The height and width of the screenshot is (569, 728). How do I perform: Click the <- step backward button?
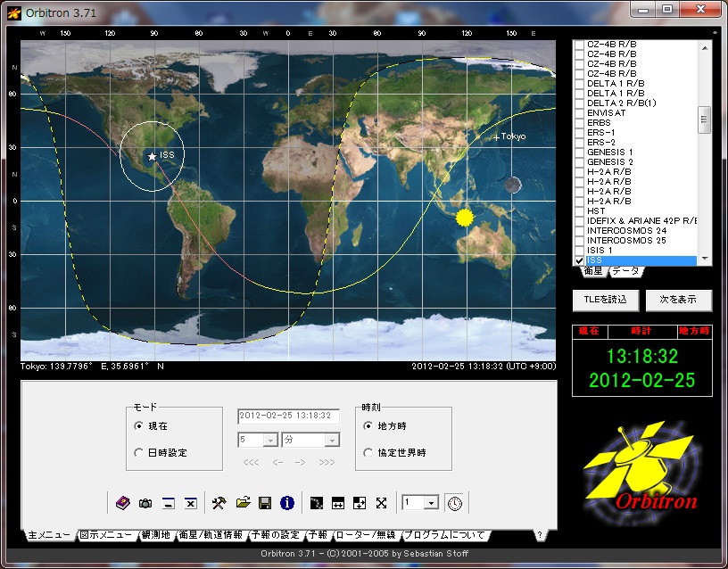pos(277,462)
